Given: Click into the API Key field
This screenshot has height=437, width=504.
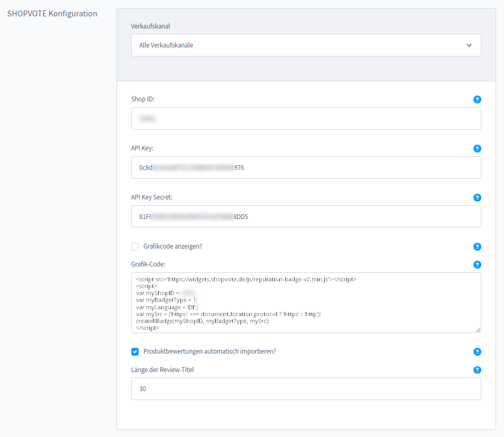Looking at the screenshot, I should tap(306, 168).
